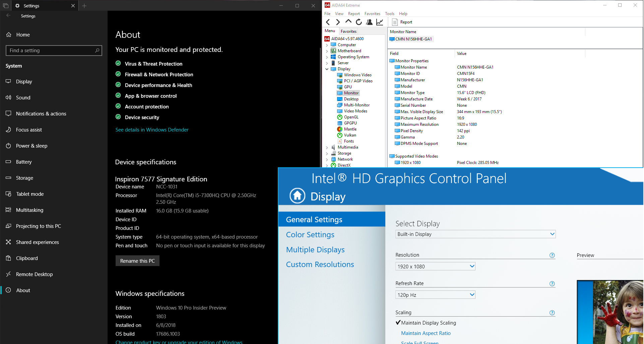Open See details in Windows Defender link
Viewport: 644px width, 344px height.
coord(152,130)
